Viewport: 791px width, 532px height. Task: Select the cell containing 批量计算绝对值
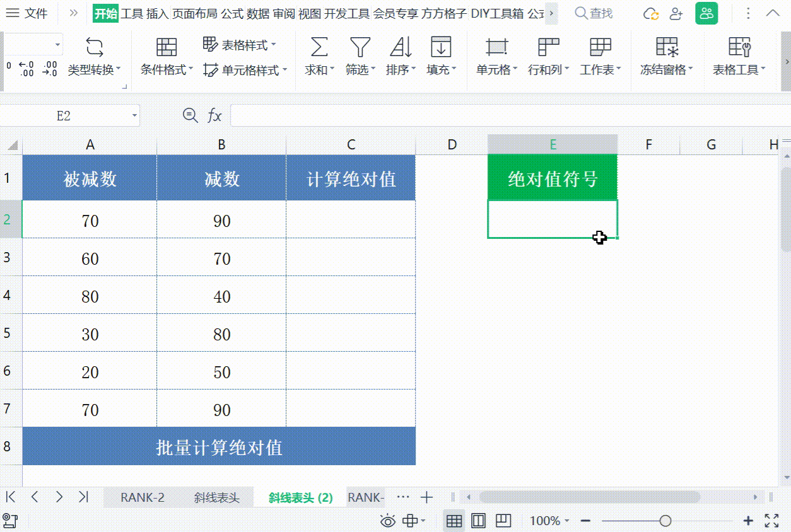coord(219,447)
